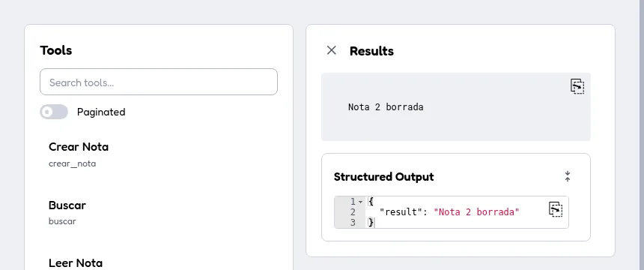Click the Paginated label

(x=101, y=112)
